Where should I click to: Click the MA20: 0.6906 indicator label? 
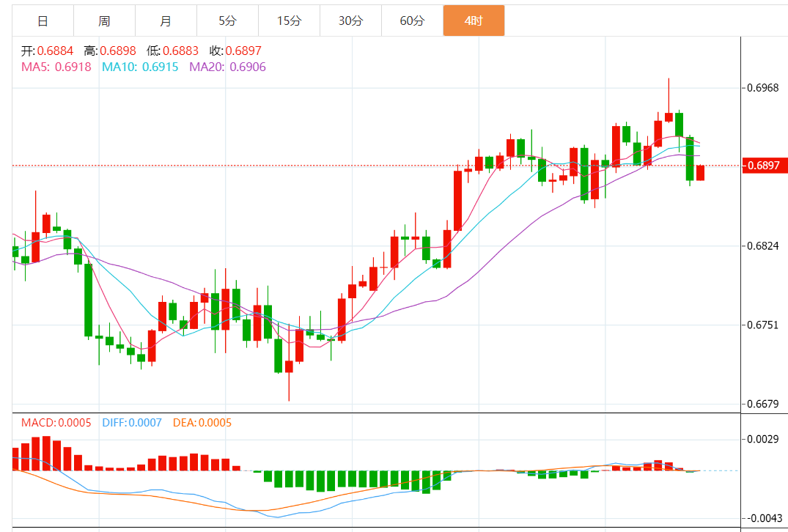[228, 67]
